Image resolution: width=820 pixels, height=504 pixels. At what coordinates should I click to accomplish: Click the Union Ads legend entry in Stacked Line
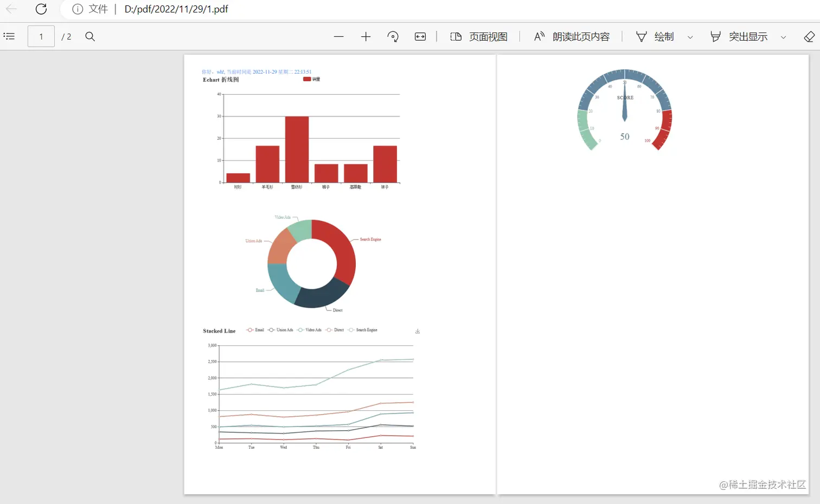[280, 330]
